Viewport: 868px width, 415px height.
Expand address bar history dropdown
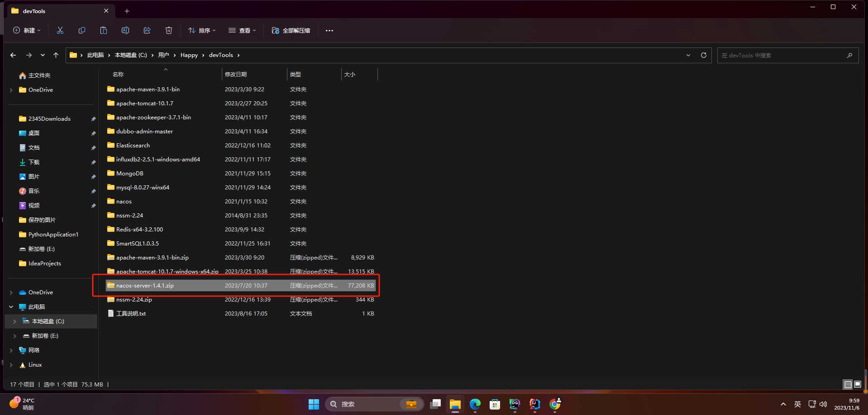pos(688,55)
